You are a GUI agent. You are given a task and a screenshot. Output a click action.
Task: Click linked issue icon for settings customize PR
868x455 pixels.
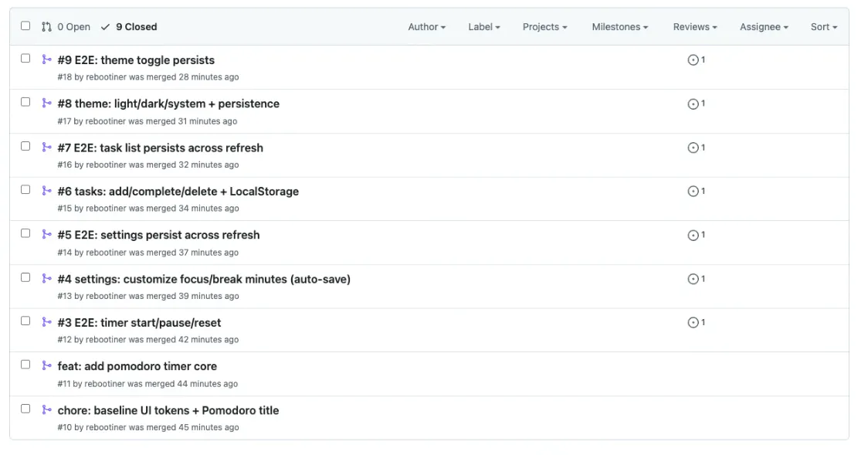(x=693, y=279)
